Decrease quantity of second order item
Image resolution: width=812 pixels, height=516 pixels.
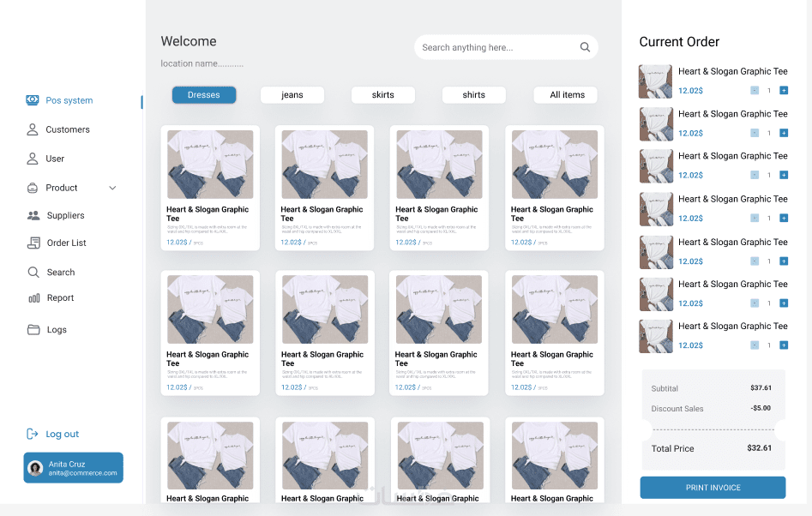pyautogui.click(x=755, y=133)
